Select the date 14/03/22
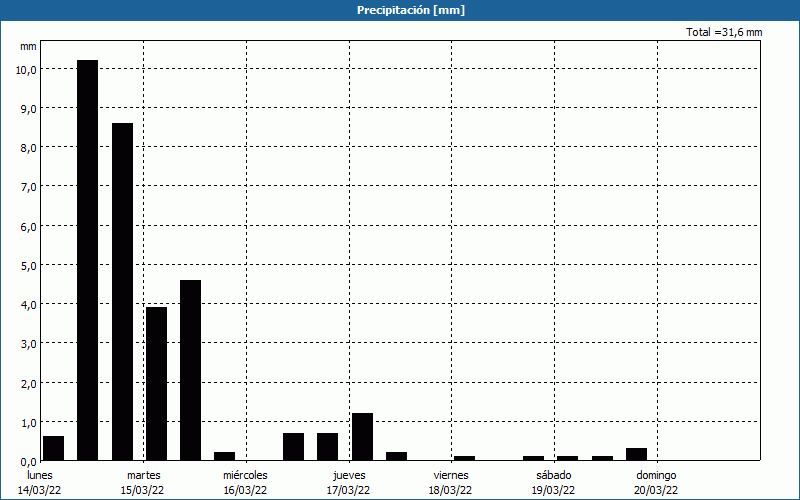Screen dimensions: 800x500 (39, 490)
